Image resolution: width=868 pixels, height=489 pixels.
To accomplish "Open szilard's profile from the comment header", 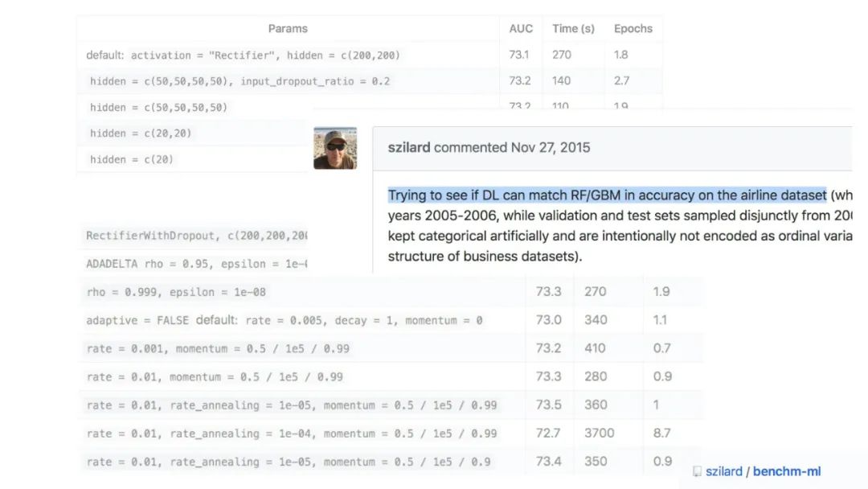I will (x=409, y=147).
